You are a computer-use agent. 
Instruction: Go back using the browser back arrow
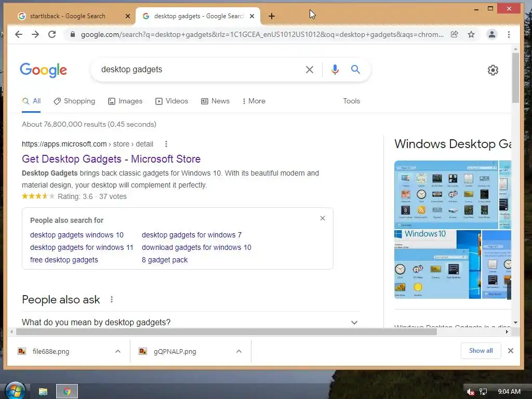click(19, 34)
